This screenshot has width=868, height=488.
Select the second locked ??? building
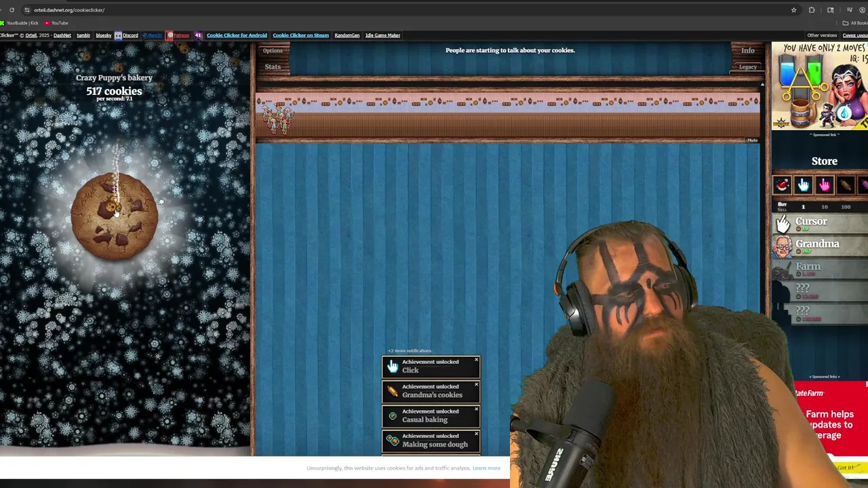[x=820, y=313]
